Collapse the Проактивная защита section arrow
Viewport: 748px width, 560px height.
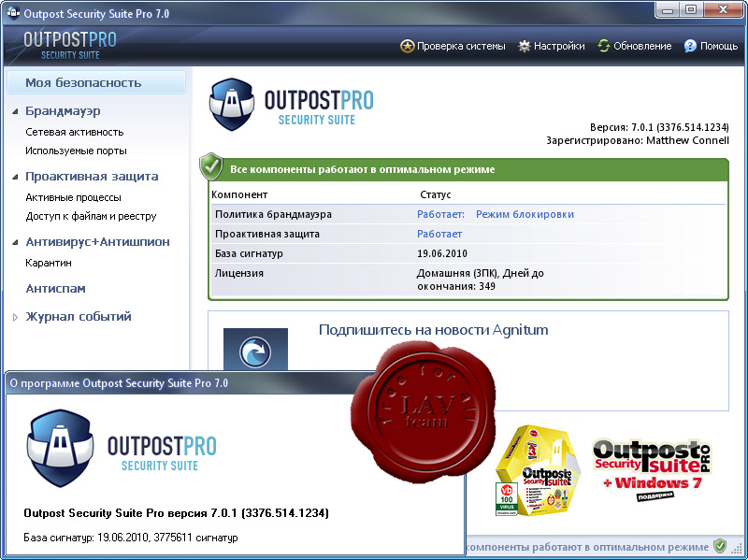(x=15, y=177)
